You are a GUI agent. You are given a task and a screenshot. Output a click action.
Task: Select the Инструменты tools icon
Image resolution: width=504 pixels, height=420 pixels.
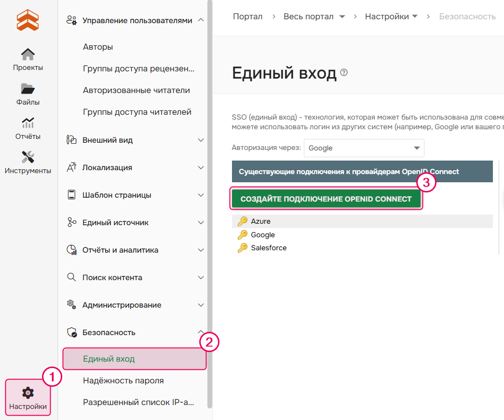27,157
